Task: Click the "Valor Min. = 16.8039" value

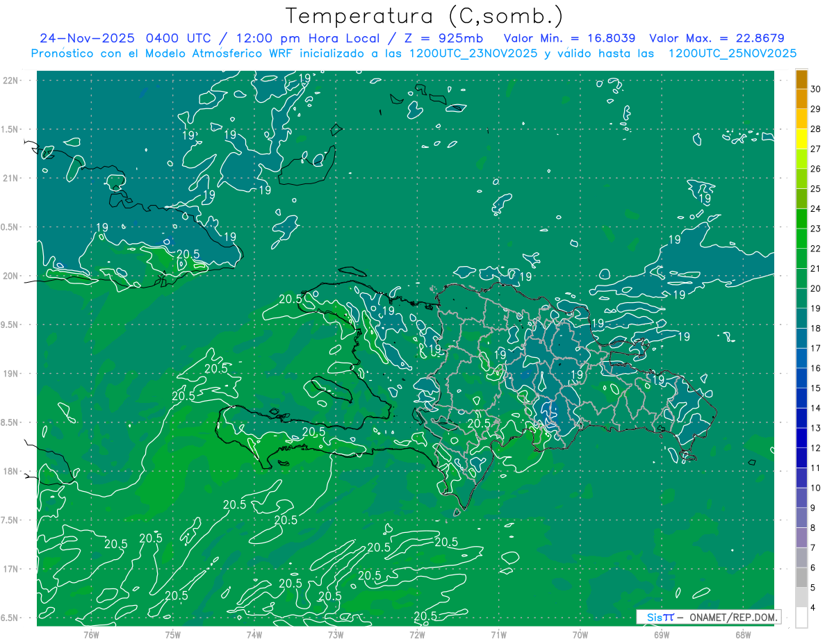Action: click(x=570, y=38)
